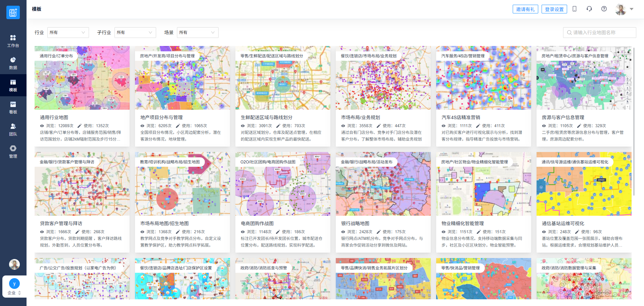The height and width of the screenshot is (306, 644).
Task: Select the 模板 template sidebar tab
Action: (13, 85)
